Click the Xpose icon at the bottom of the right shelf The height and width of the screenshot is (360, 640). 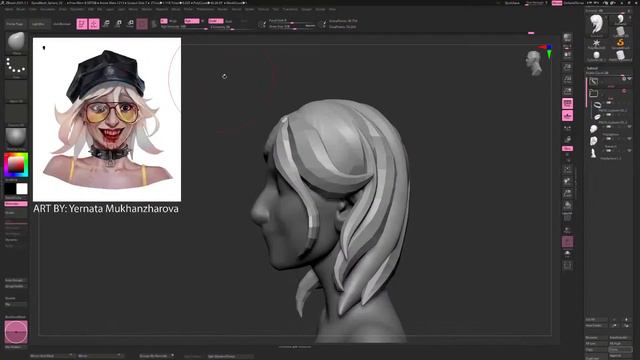pos(567,266)
